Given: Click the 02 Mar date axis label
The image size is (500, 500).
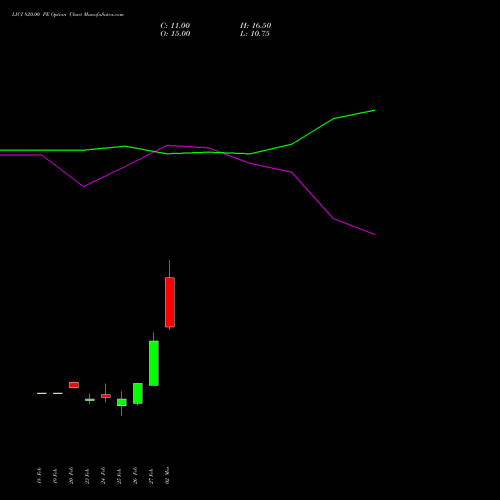Looking at the screenshot, I should point(167,475).
